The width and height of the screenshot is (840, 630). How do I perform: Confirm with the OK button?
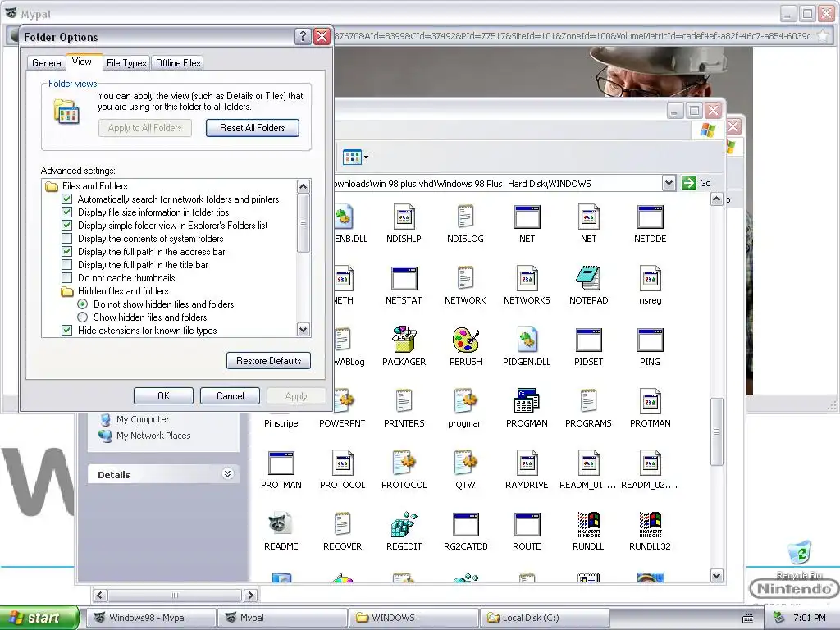point(163,396)
